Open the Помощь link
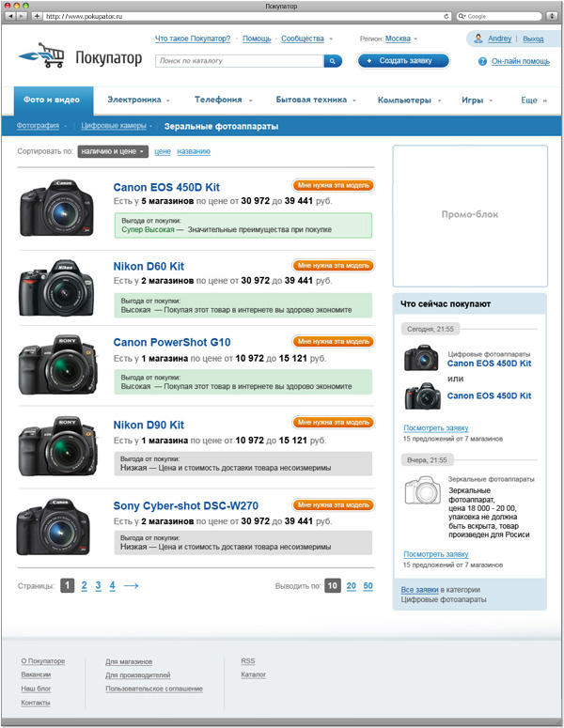 point(257,39)
